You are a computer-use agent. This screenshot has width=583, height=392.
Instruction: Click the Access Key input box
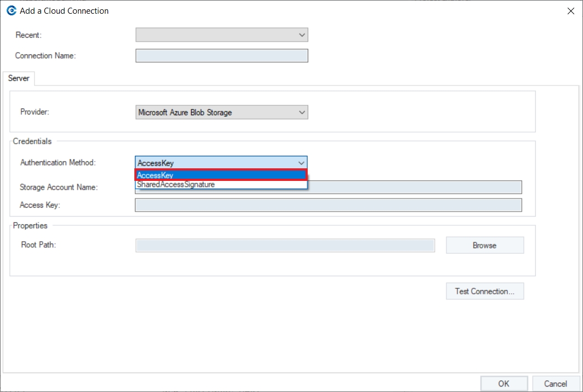pyautogui.click(x=328, y=205)
